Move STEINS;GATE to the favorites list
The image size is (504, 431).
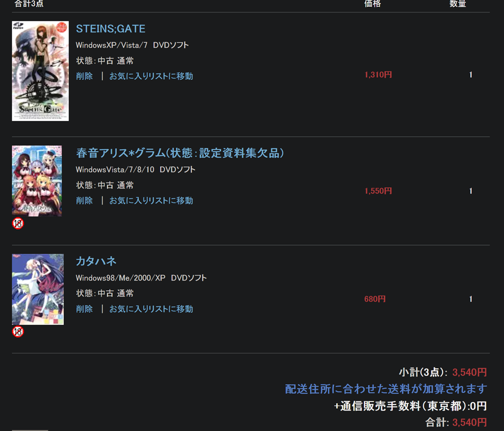[x=151, y=76]
